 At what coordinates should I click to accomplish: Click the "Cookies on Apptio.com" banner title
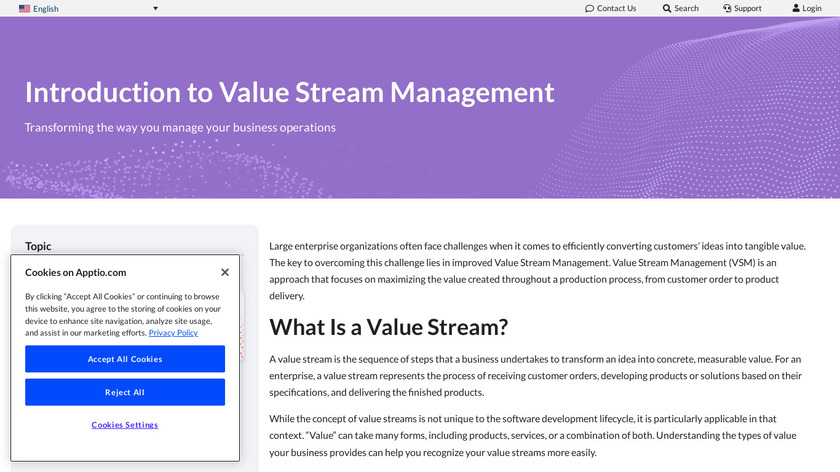75,272
